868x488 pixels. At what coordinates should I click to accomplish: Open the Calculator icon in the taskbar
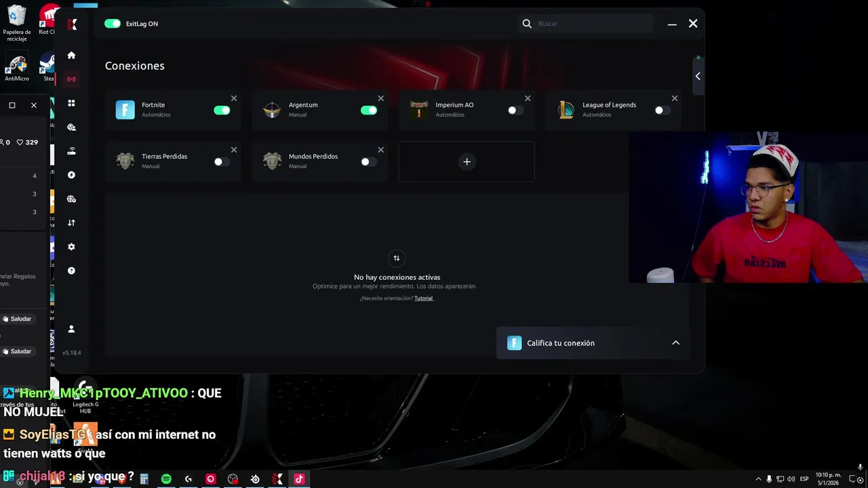[144, 479]
